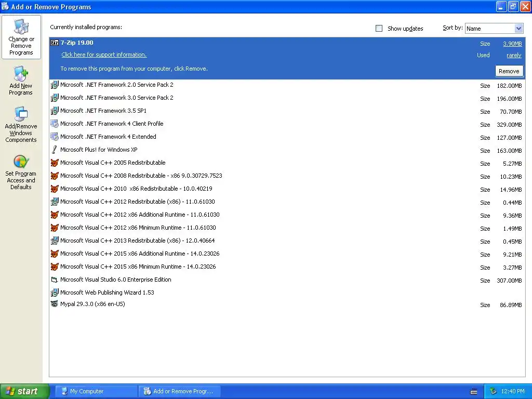
Task: Select Visual C++ 2008 Redistributable x86 9.0.30729.7523
Action: click(x=287, y=176)
